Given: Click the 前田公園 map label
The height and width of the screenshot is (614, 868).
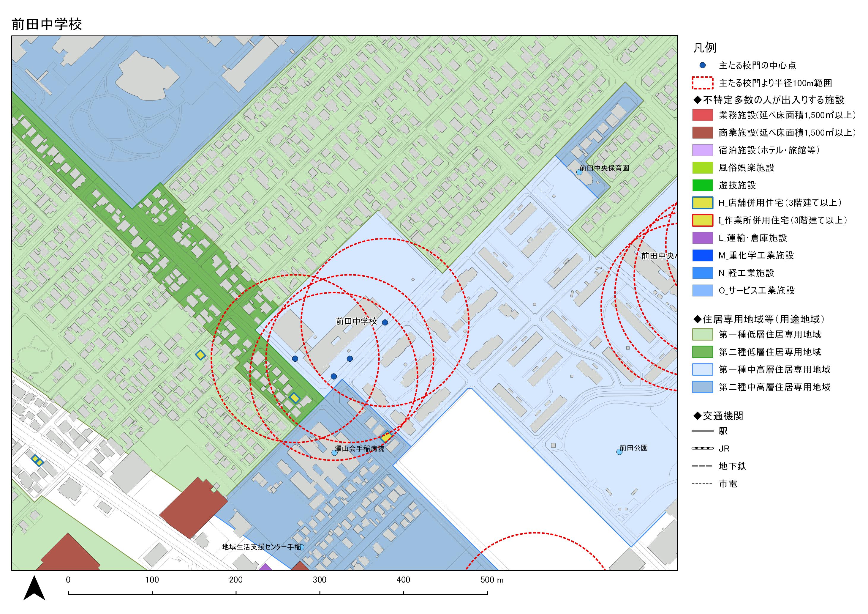Looking at the screenshot, I should (634, 448).
